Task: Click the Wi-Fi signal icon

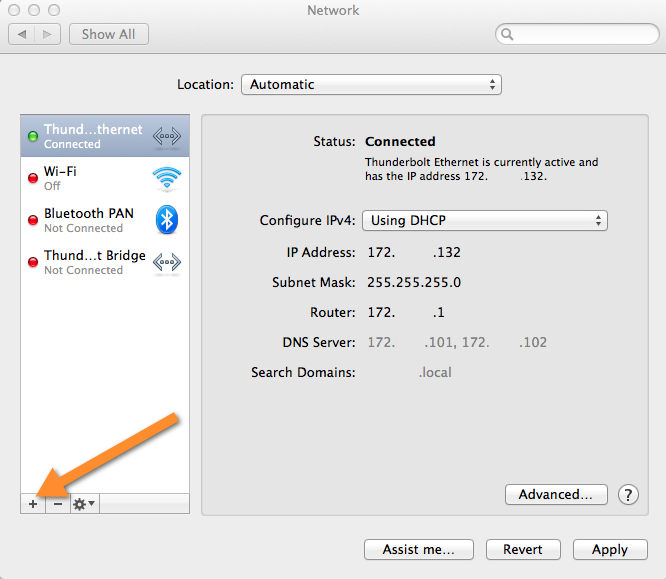Action: (166, 178)
